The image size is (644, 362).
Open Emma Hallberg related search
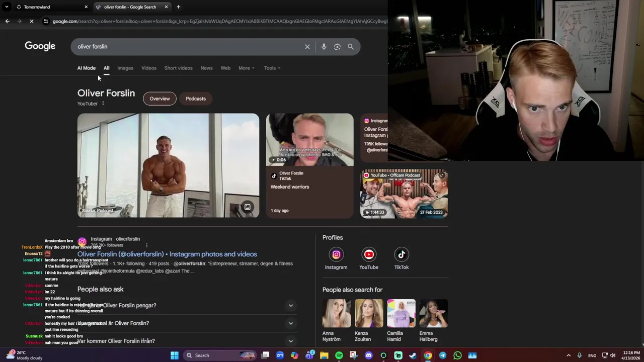click(433, 320)
